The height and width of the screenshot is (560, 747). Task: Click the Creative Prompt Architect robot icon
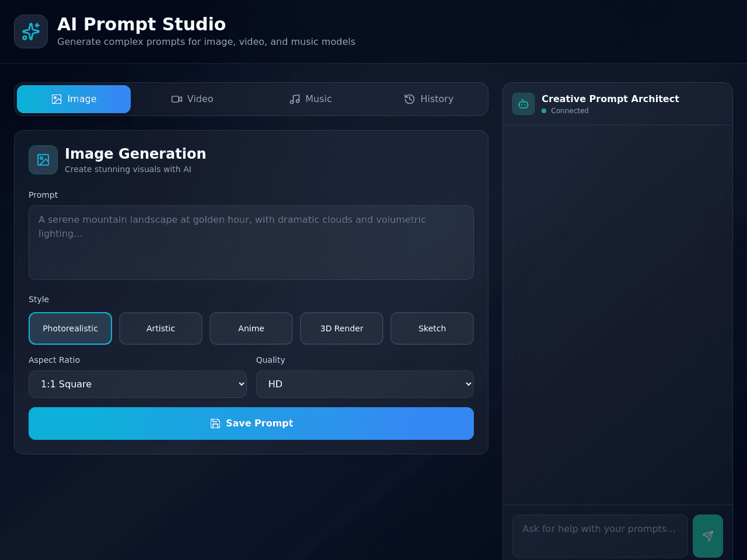tap(523, 104)
